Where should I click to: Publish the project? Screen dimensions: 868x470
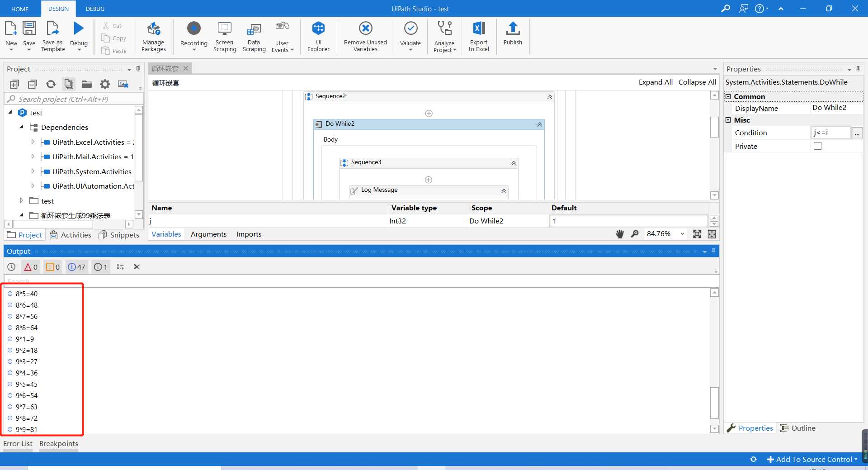click(x=513, y=28)
